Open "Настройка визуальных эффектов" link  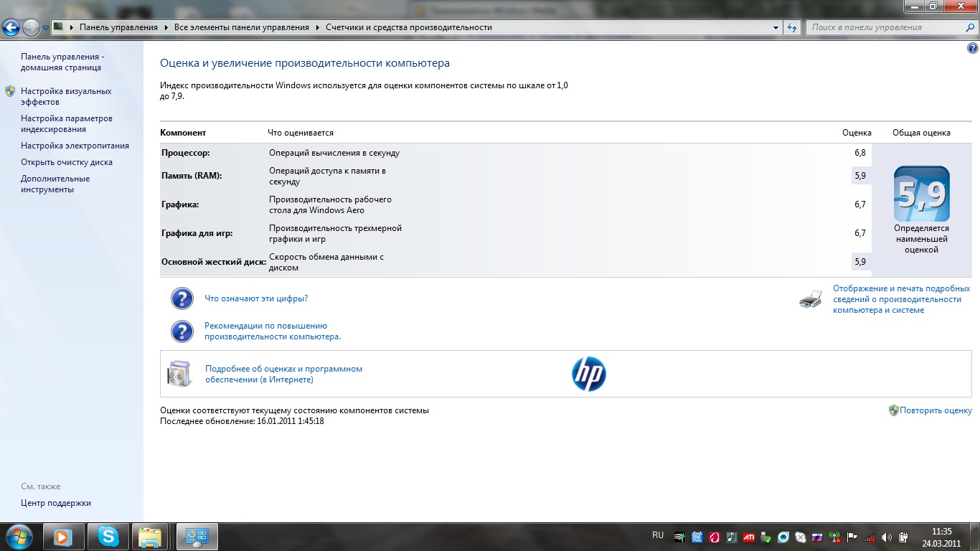(x=66, y=97)
